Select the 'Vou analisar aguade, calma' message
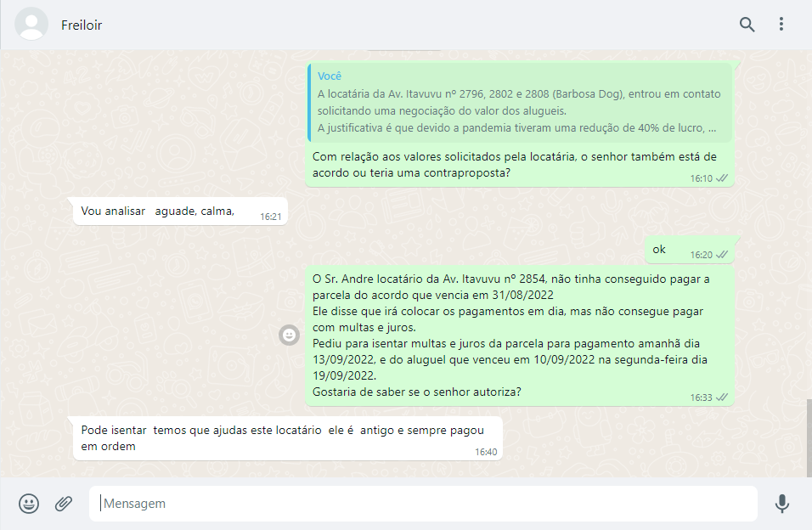 [x=157, y=211]
